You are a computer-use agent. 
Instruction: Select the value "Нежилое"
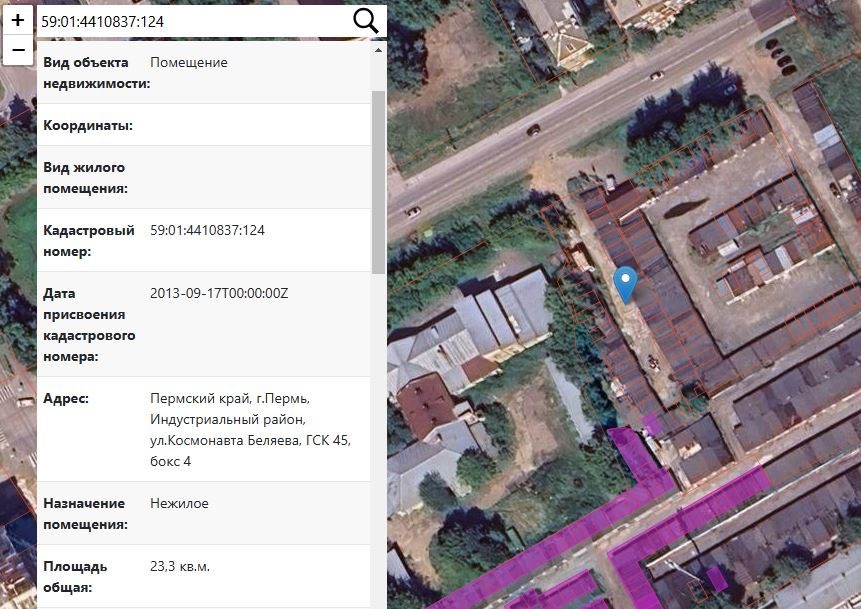coord(180,504)
